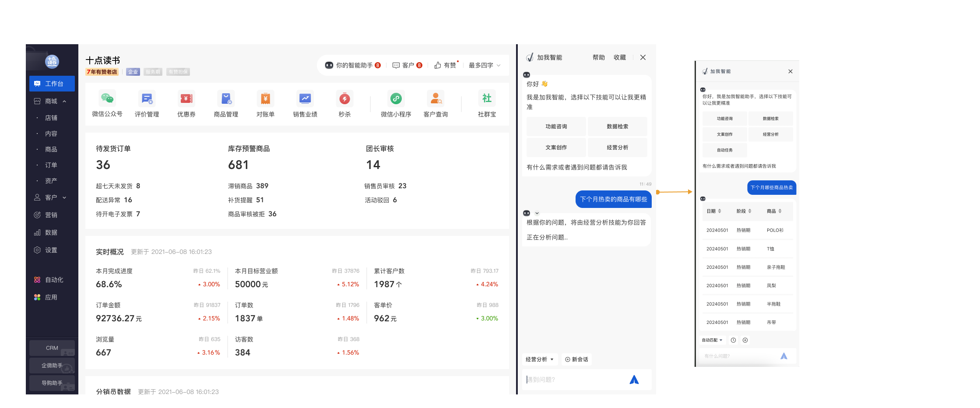
Task: Click the 客户查询 customer search icon
Action: (436, 98)
